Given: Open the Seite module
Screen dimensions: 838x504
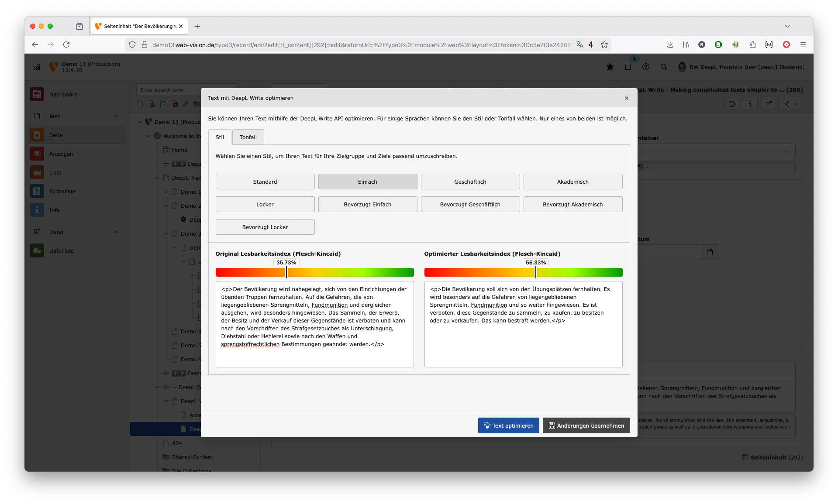Looking at the screenshot, I should tap(76, 135).
